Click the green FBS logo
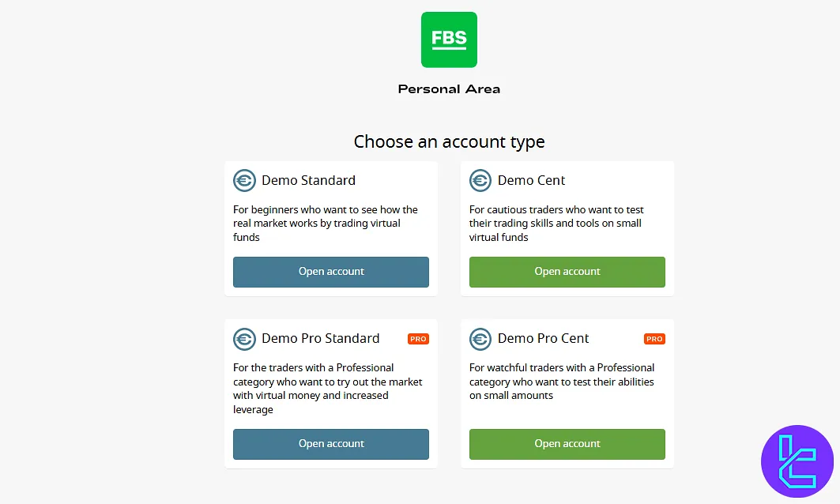Image resolution: width=840 pixels, height=504 pixels. 449,39
